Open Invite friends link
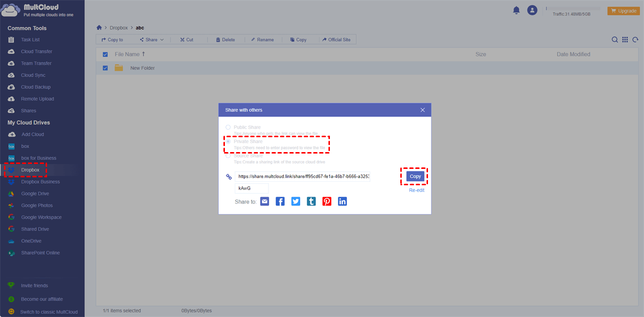Screen dimensions: 644x317 tap(34, 286)
